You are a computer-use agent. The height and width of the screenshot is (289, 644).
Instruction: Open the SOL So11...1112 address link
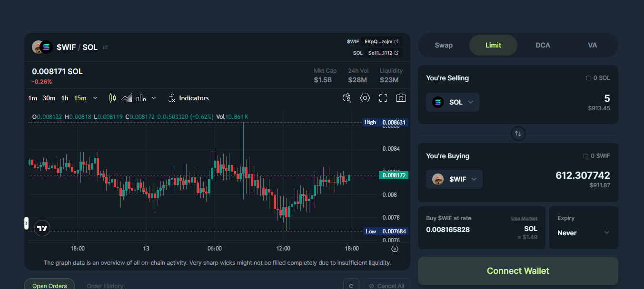point(383,53)
